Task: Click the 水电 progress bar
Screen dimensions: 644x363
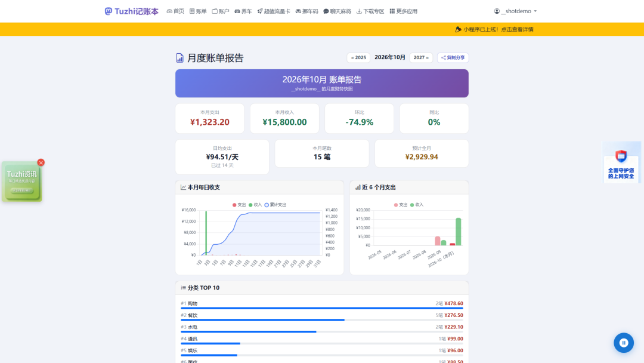Action: 322,332
